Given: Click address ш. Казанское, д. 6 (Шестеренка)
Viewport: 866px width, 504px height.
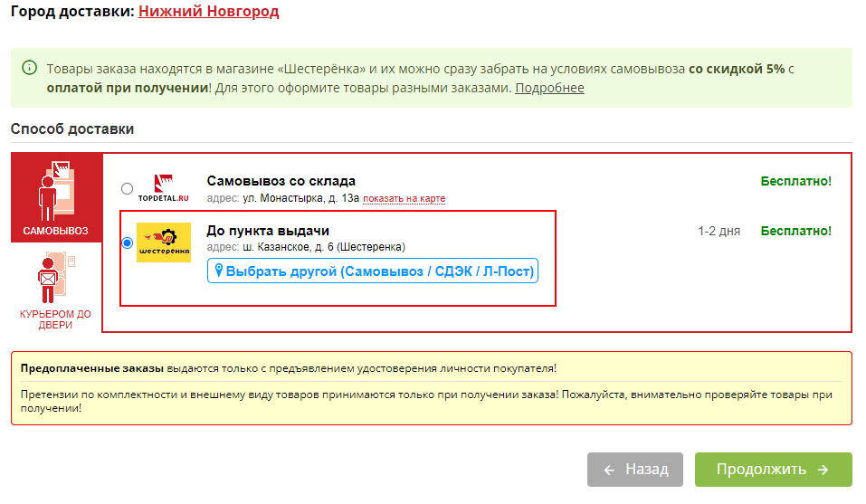Looking at the screenshot, I should [324, 247].
